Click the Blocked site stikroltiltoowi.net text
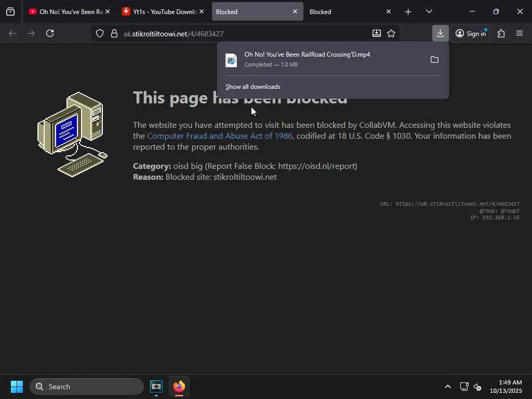This screenshot has width=532, height=399. pyautogui.click(x=221, y=177)
